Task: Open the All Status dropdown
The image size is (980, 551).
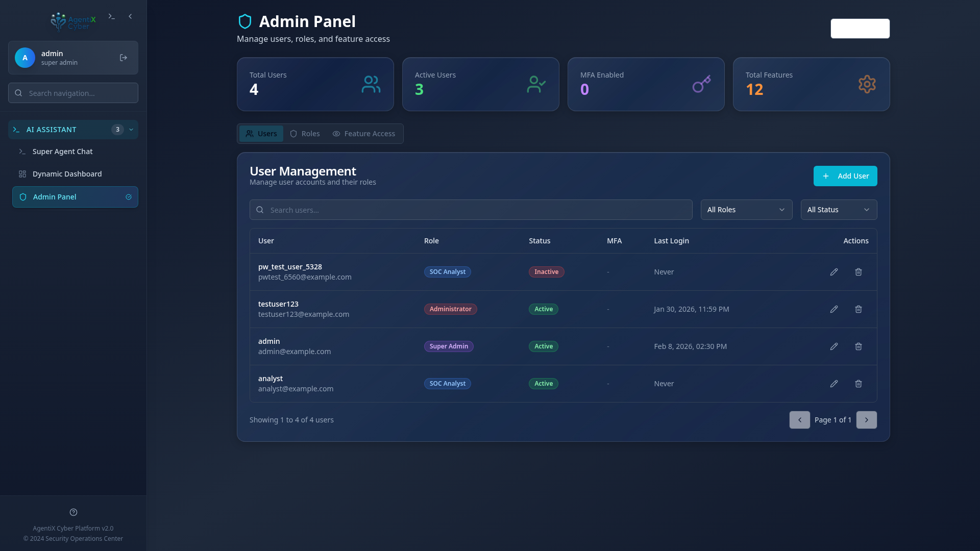Action: click(839, 210)
